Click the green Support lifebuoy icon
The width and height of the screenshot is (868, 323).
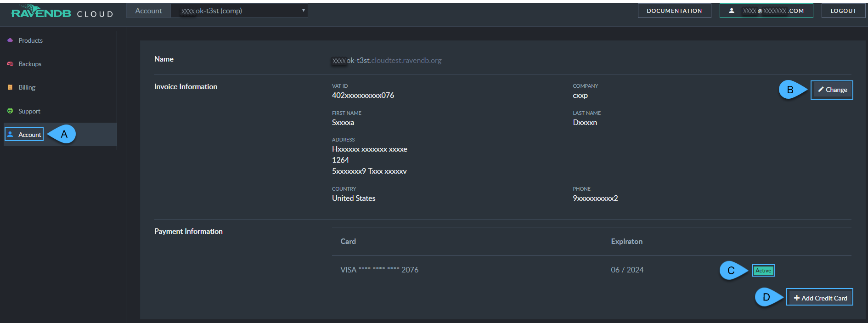(10, 111)
